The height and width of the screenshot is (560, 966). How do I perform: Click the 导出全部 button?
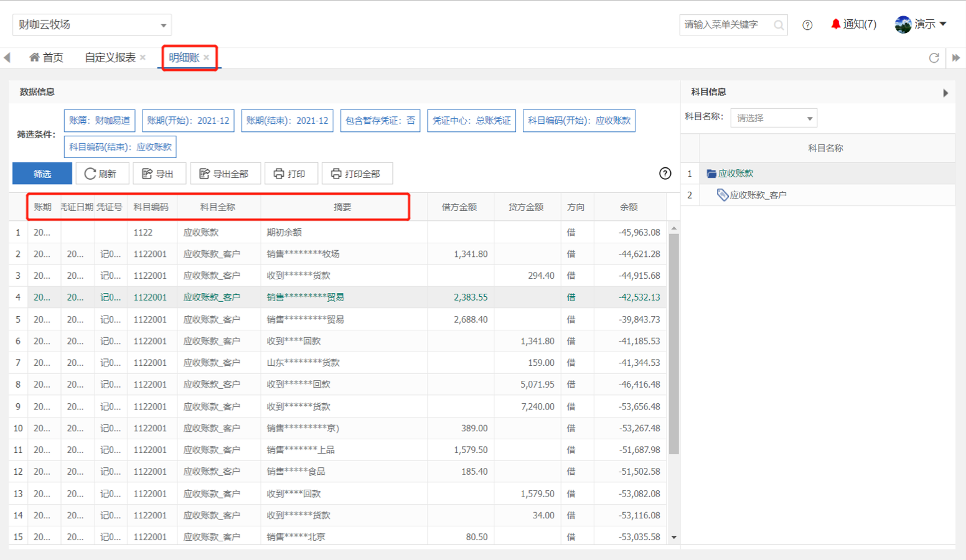224,174
